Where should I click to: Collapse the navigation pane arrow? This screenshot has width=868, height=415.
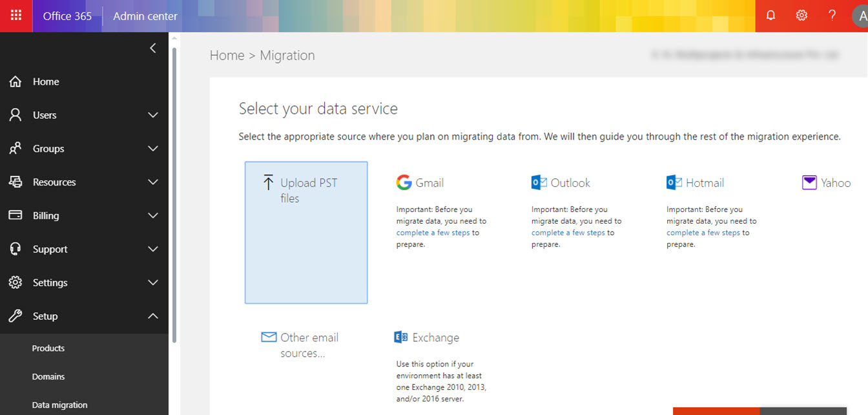pos(153,48)
